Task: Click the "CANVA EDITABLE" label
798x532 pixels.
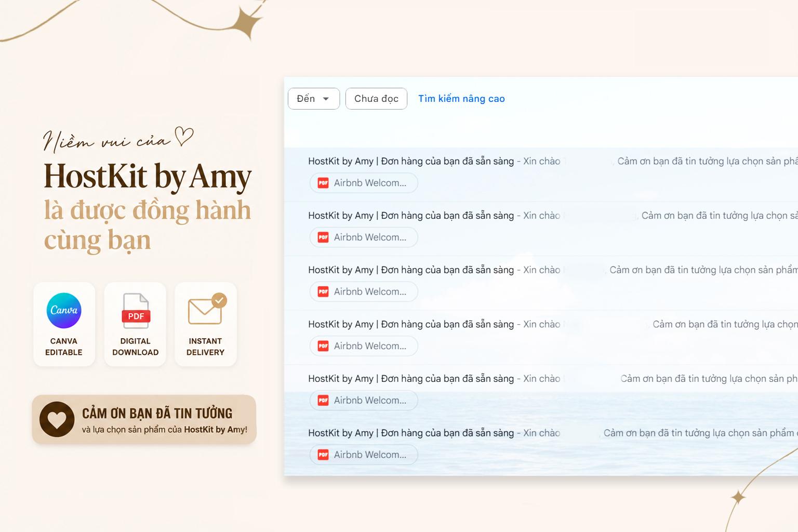Action: 64,347
